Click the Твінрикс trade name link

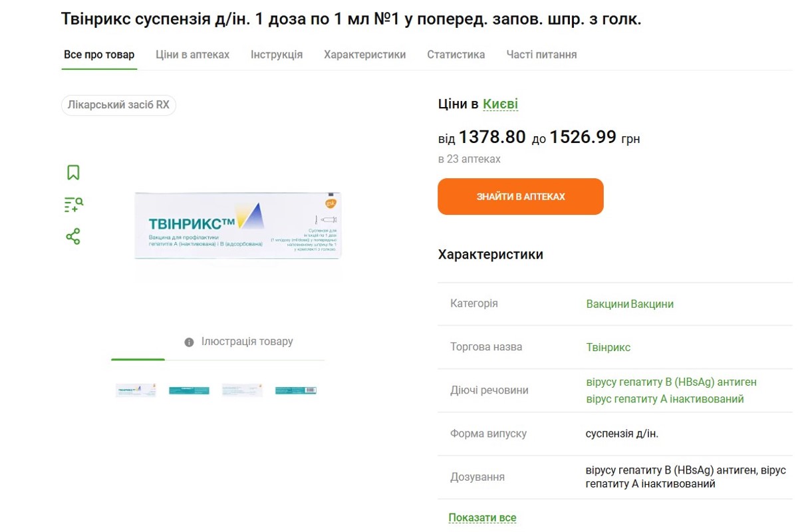click(x=608, y=347)
